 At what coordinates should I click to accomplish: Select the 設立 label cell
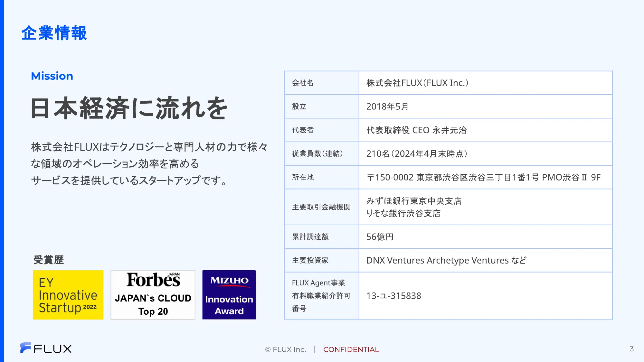(322, 107)
